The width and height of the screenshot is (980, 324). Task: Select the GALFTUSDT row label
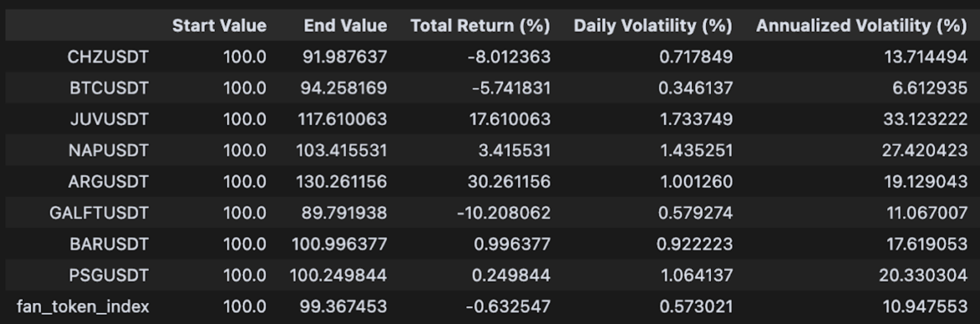click(x=99, y=213)
